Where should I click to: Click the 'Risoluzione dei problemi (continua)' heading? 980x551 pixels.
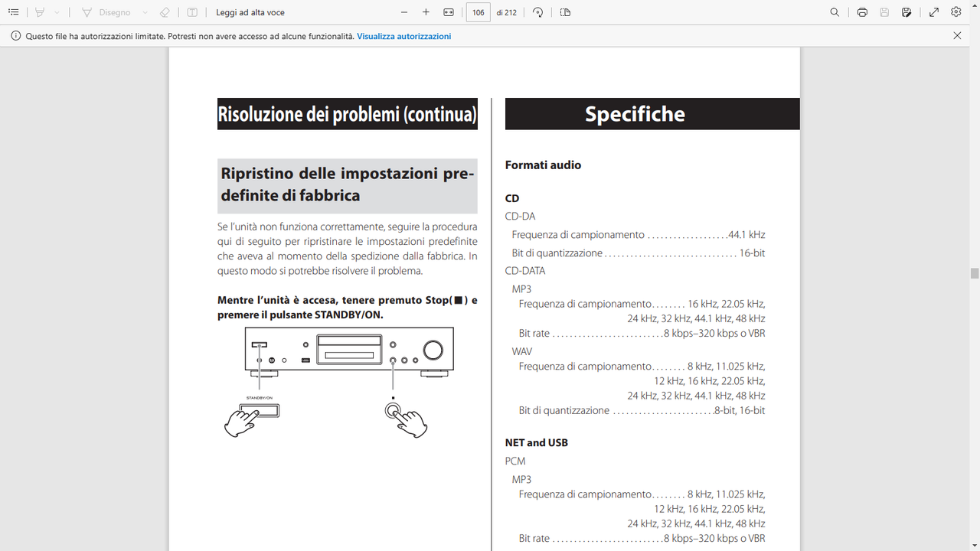[348, 114]
